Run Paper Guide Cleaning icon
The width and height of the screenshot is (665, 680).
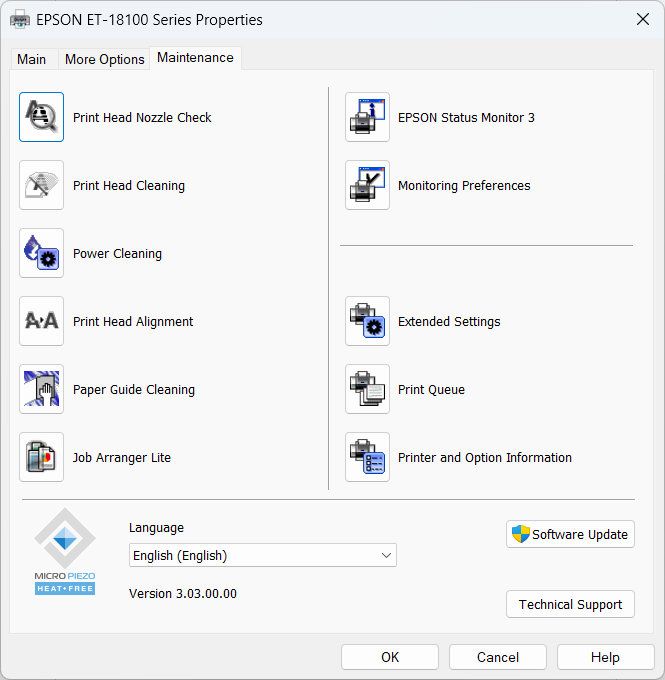pos(41,389)
